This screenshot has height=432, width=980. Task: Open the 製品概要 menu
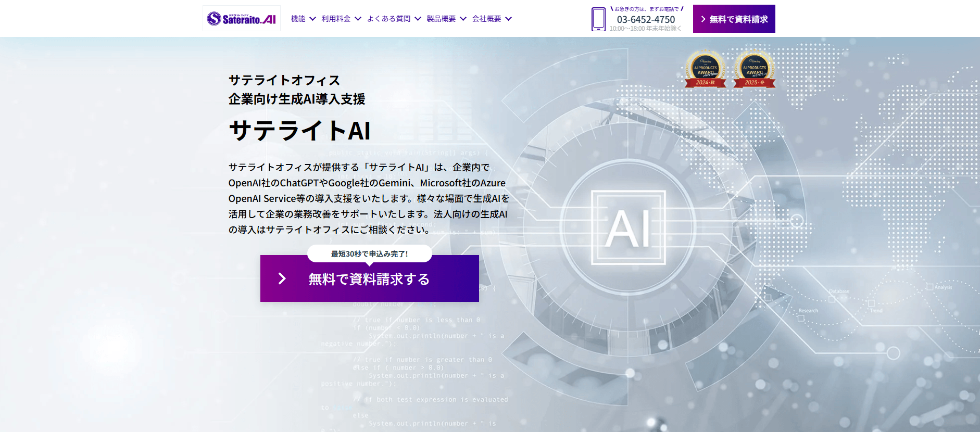[441, 19]
